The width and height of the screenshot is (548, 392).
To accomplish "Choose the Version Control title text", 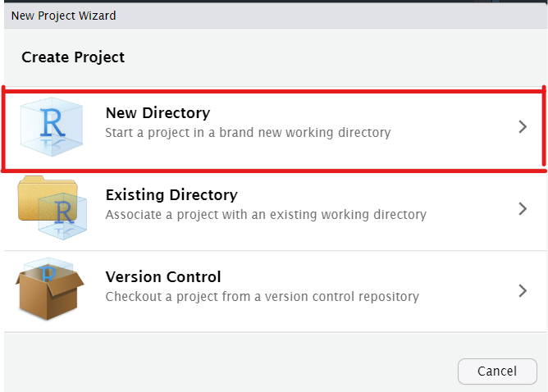I will click(163, 276).
